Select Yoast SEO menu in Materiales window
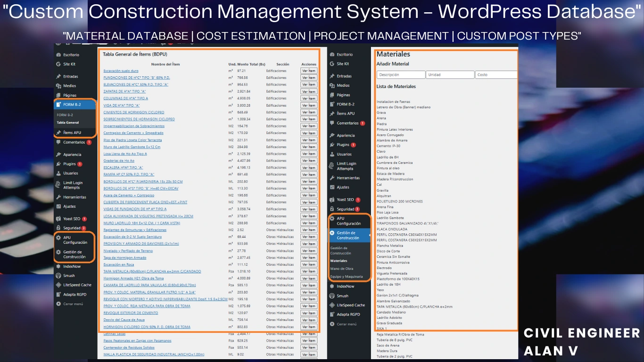 (x=346, y=200)
